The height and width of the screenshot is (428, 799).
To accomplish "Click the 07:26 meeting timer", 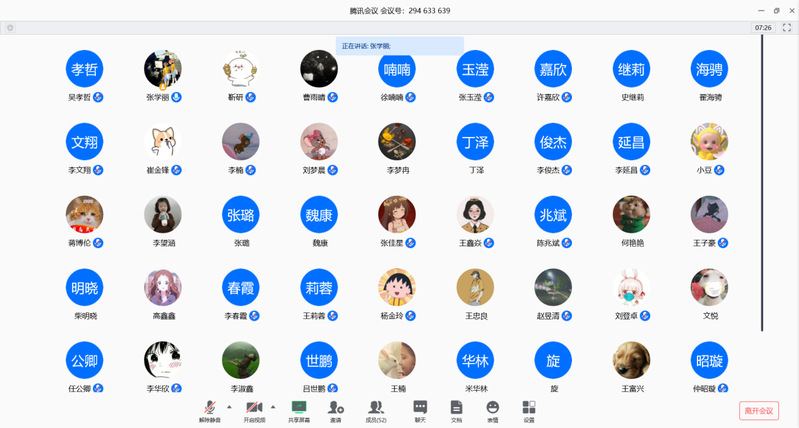I will [763, 28].
